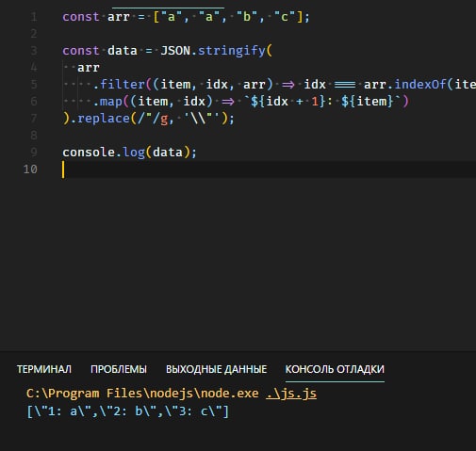Click the node.exe path in console
476x451 pixels.
pos(142,394)
